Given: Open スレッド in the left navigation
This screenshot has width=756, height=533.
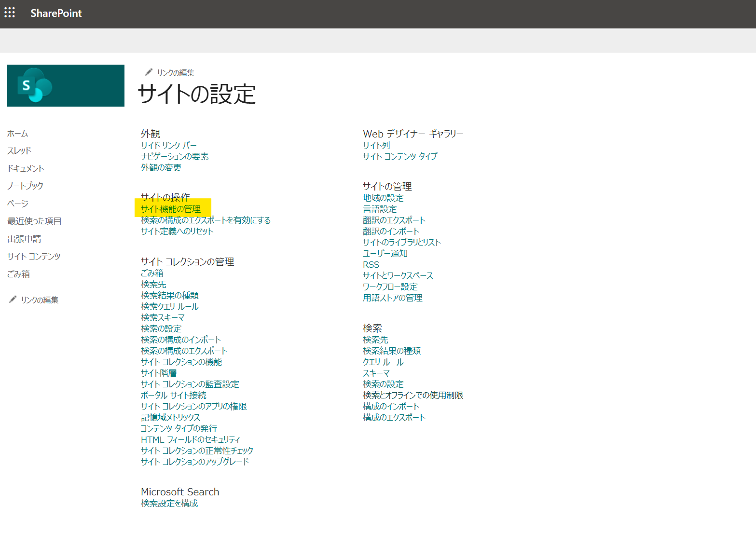Looking at the screenshot, I should tap(19, 151).
